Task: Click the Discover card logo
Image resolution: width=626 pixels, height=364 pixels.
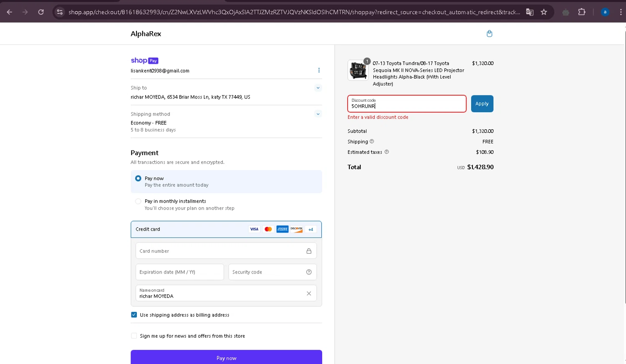Action: click(x=296, y=229)
